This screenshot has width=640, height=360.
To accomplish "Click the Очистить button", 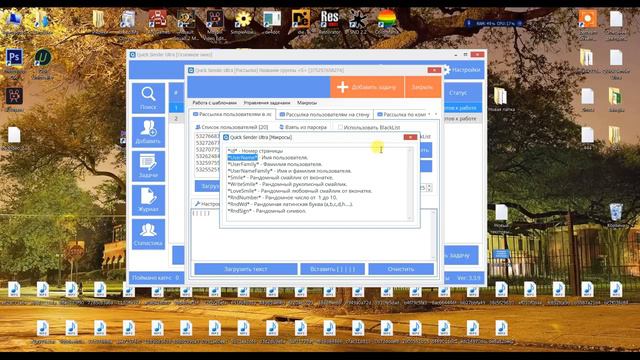I will click(401, 269).
